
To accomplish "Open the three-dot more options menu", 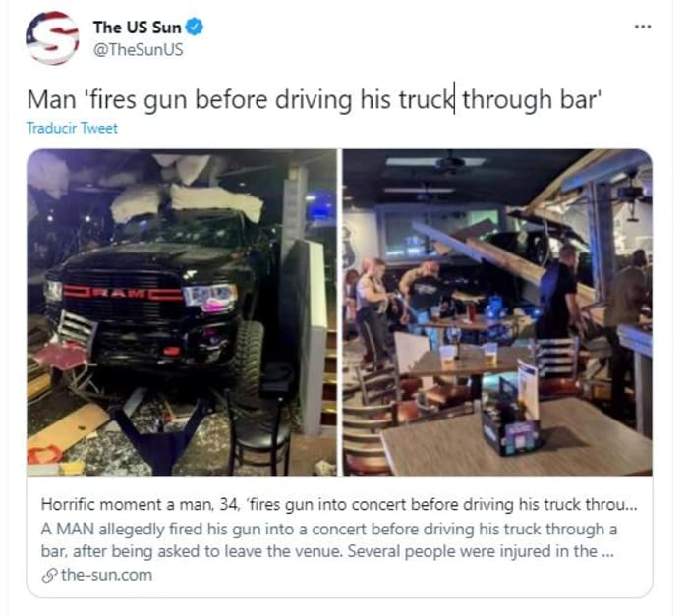I will click(x=643, y=27).
